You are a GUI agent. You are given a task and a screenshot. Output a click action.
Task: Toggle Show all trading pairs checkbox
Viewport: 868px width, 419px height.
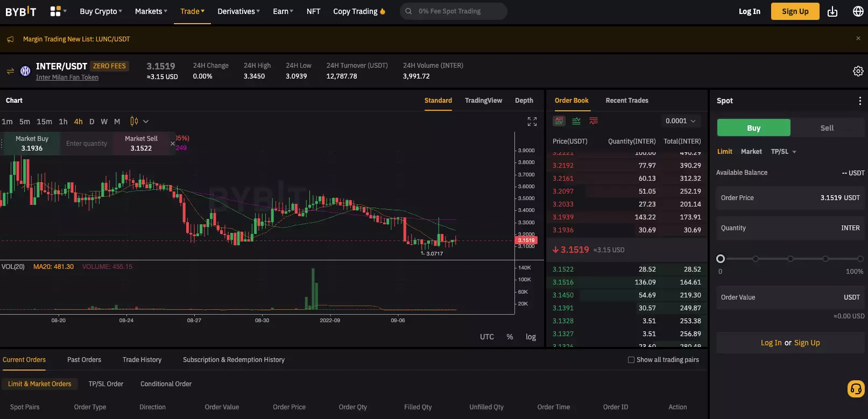[x=631, y=360]
